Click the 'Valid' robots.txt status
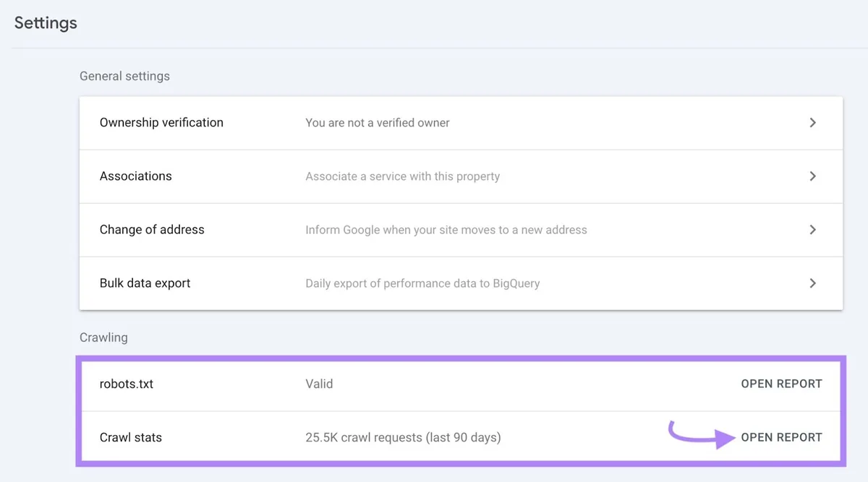Image resolution: width=868 pixels, height=482 pixels. pos(319,384)
